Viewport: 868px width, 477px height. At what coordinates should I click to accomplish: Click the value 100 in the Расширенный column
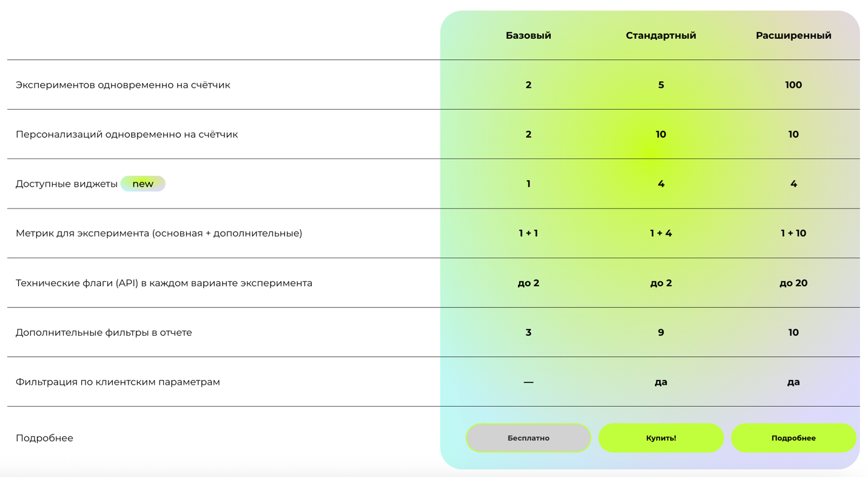pyautogui.click(x=793, y=85)
